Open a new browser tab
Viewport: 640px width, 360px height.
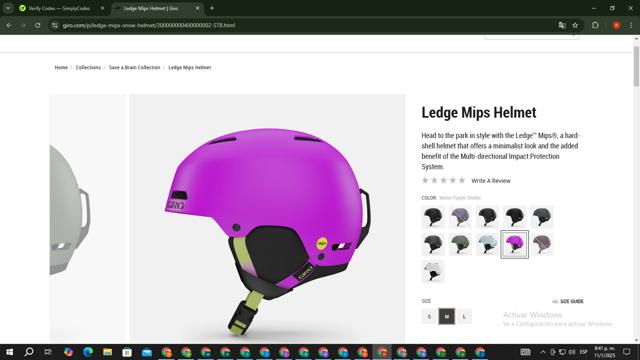coord(212,8)
